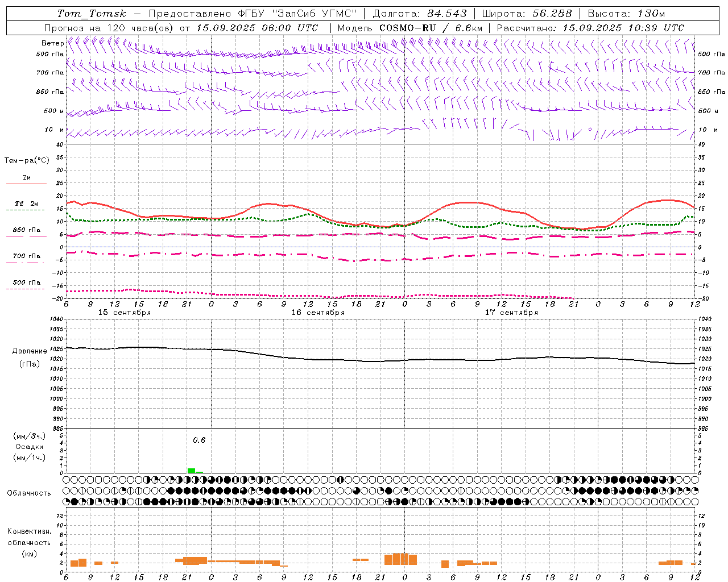The image size is (728, 582).
Task: Click the Осадки precipitation label
Action: click(x=30, y=447)
